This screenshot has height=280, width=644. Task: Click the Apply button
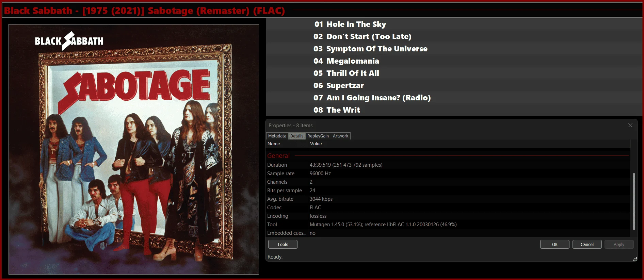click(x=619, y=244)
